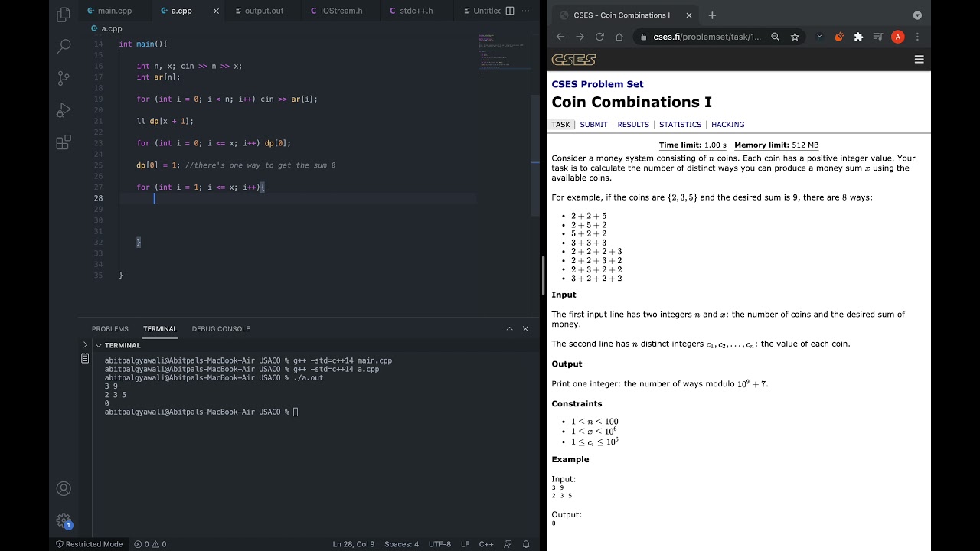Screen dimensions: 980x551
Task: Open the Explorer view in VS Code
Action: tap(64, 14)
